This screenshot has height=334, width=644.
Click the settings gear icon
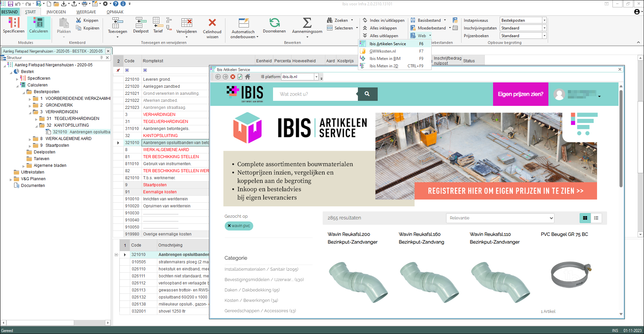point(105,4)
